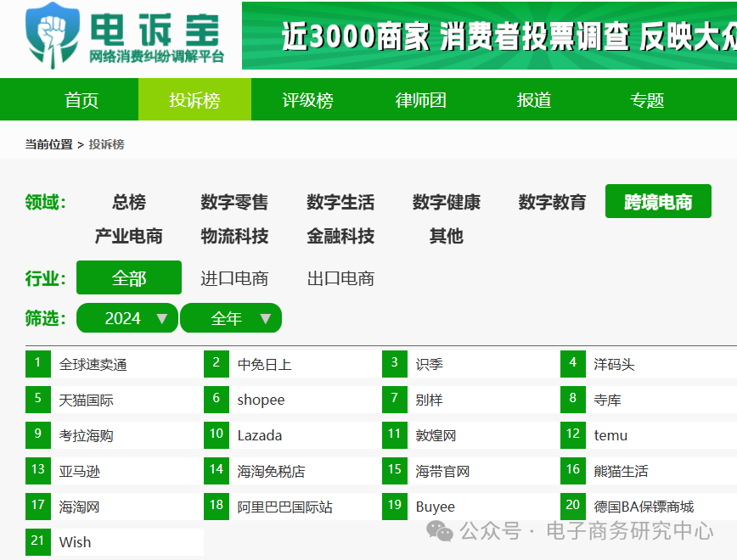Click the 电诉宝 fist shield logo
This screenshot has width=737, height=560.
51,34
